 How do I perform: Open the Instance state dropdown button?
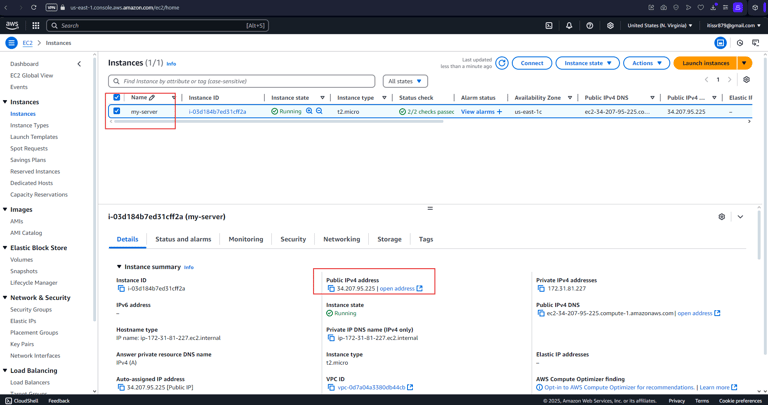tap(587, 63)
